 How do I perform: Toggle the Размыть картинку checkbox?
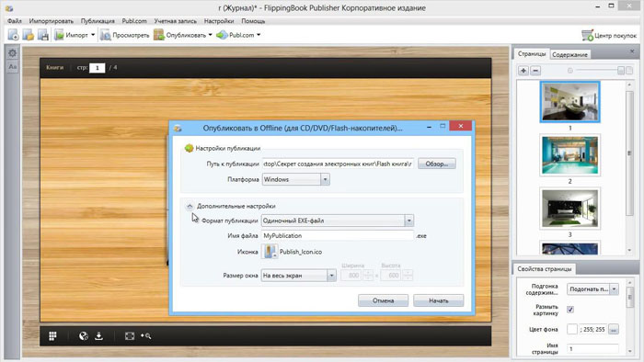coord(570,310)
